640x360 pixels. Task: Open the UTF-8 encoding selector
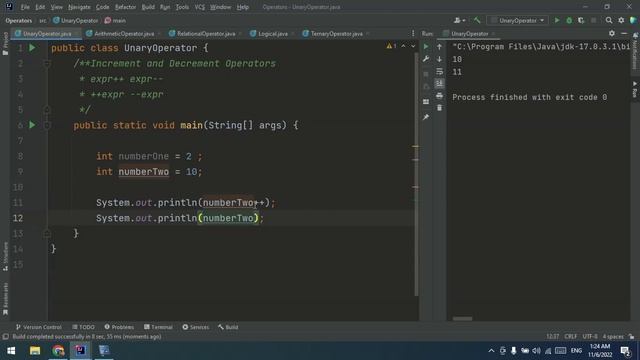coord(590,337)
